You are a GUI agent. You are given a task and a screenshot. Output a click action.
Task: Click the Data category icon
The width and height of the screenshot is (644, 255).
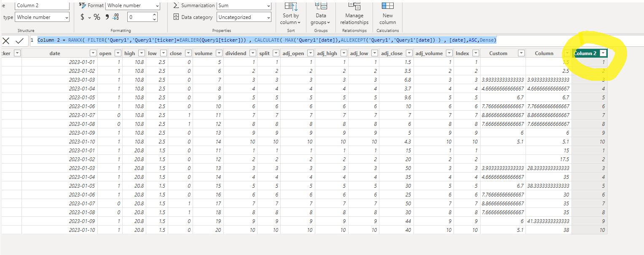click(176, 17)
